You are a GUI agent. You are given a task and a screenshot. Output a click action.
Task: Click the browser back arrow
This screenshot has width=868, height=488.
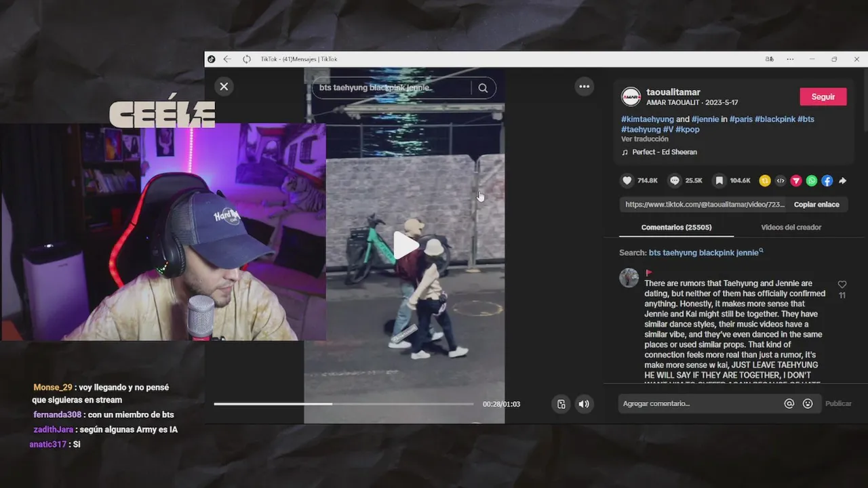click(227, 59)
